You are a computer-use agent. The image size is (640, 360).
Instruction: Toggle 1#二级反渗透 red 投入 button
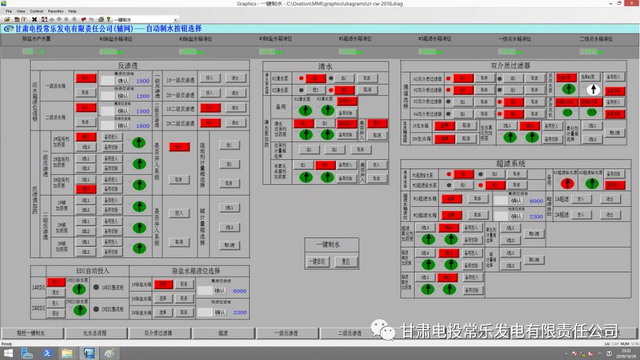[x=210, y=108]
